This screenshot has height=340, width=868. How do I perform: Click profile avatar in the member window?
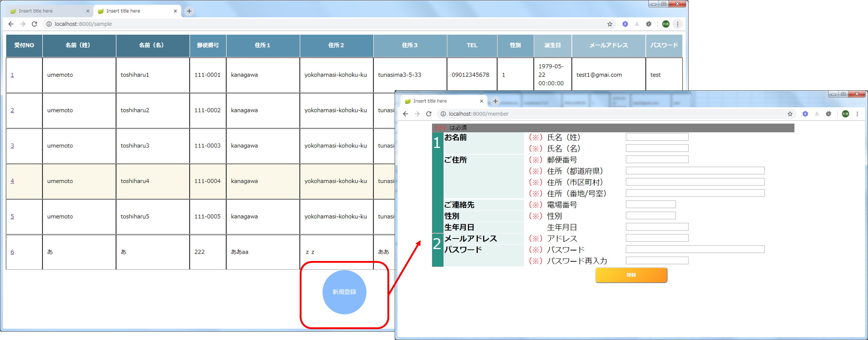[845, 114]
